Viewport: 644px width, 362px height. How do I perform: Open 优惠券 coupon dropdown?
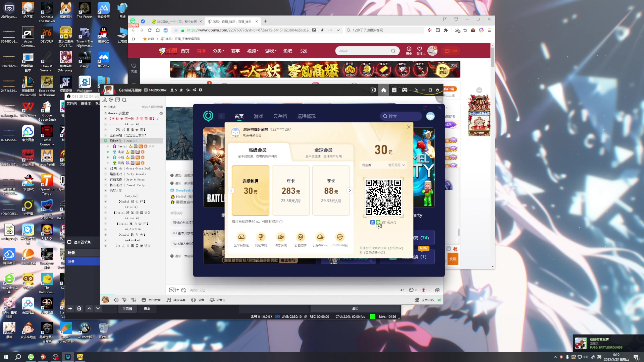[x=383, y=165]
